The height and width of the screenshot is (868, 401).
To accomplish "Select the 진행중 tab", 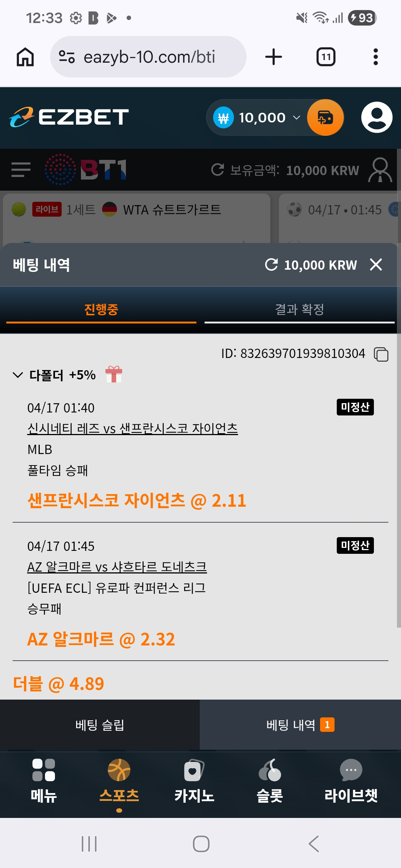I will coord(101,309).
